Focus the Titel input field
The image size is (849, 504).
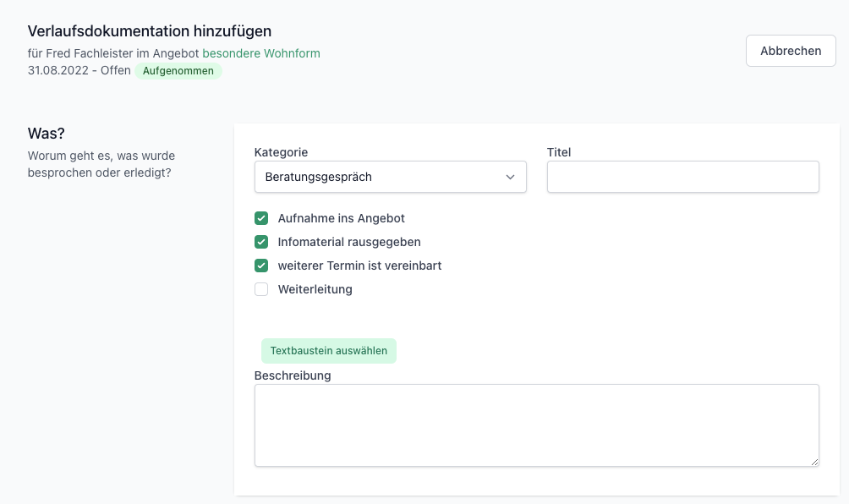coord(682,177)
